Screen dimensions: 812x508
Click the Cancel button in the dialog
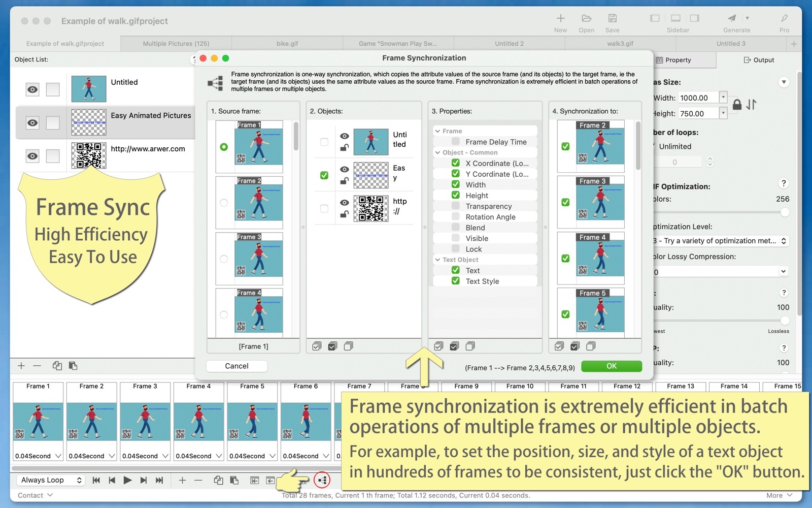pos(236,366)
